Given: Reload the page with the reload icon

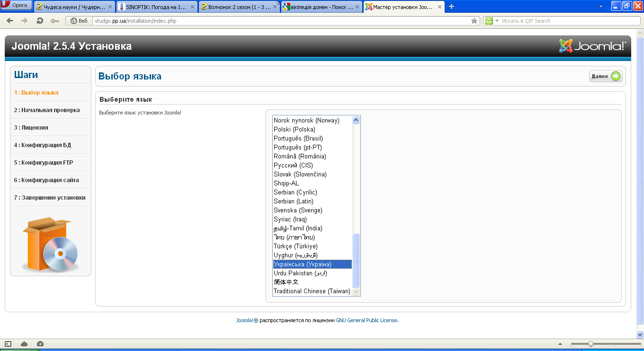Looking at the screenshot, I should (40, 21).
